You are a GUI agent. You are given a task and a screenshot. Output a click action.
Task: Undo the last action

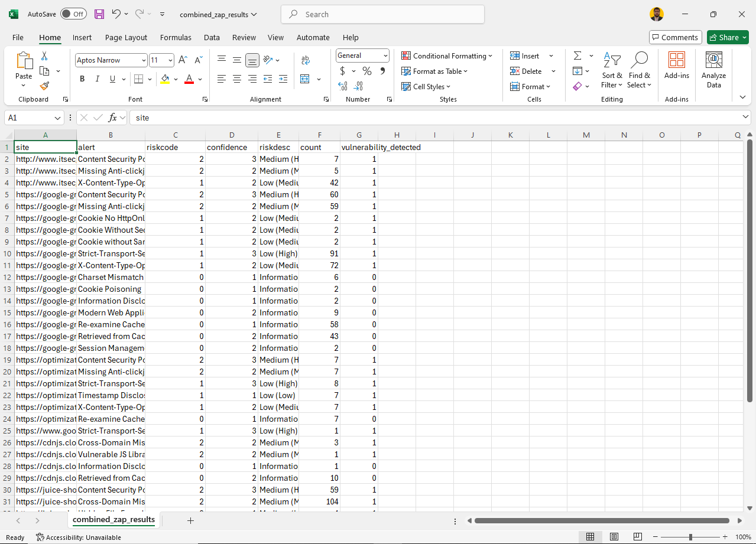pyautogui.click(x=116, y=14)
